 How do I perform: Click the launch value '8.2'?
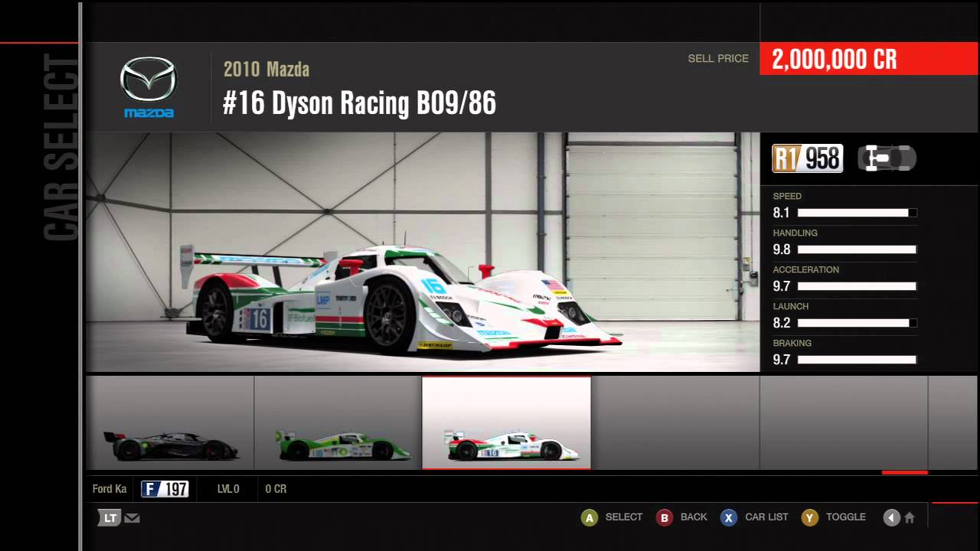click(781, 323)
